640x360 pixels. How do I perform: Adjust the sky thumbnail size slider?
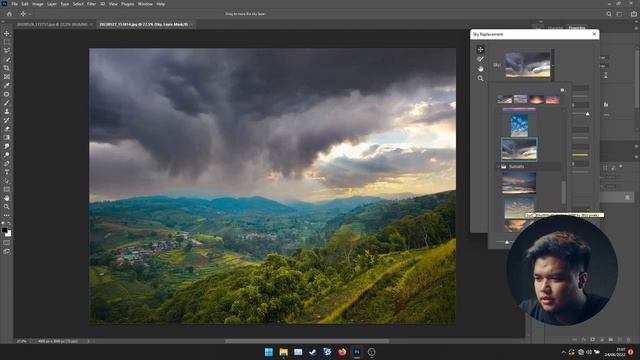point(507,242)
